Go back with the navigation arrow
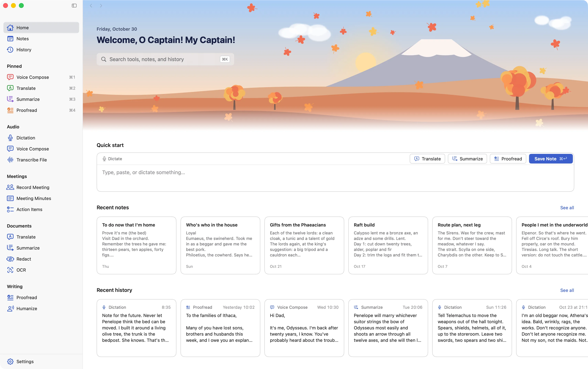 point(91,6)
